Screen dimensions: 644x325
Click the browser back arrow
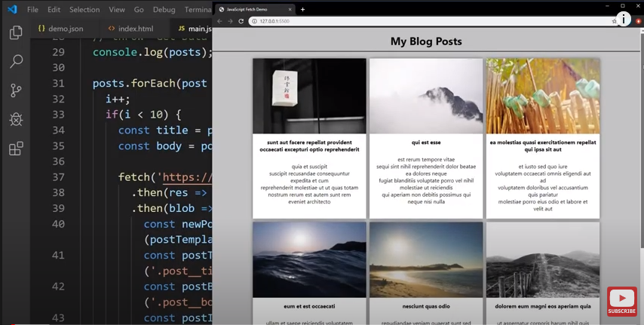coord(219,21)
